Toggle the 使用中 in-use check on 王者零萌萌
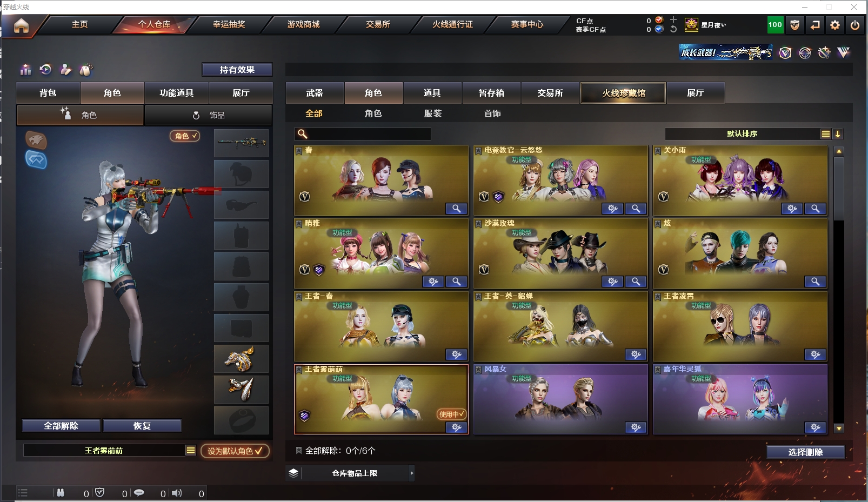 451,414
